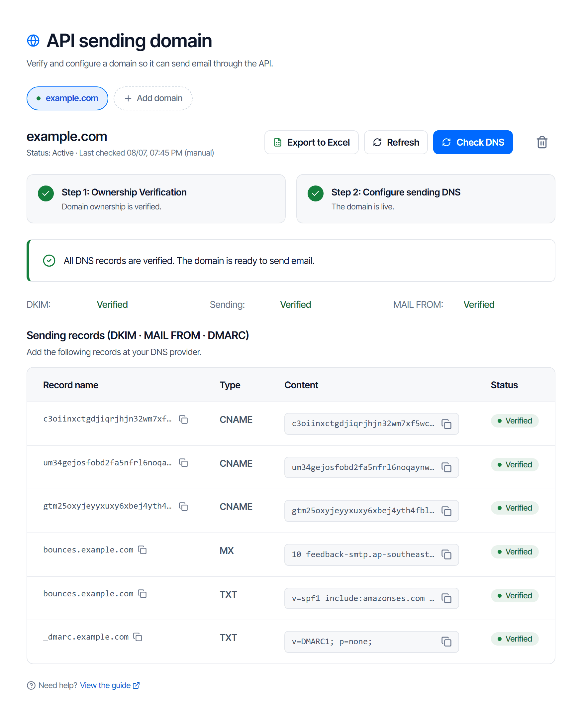Click the 10 feedback-smtp.ap-southeast content field
The image size is (582, 728).
tap(371, 554)
